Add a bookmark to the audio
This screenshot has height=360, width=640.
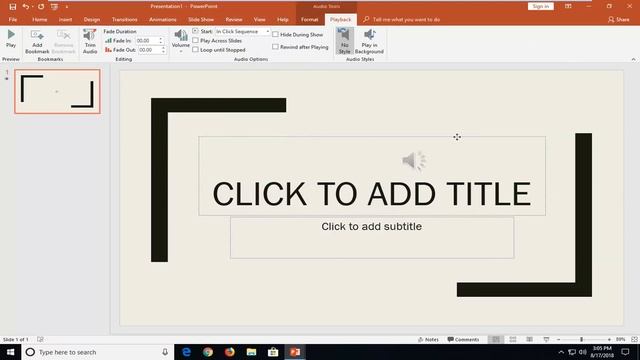click(37, 42)
